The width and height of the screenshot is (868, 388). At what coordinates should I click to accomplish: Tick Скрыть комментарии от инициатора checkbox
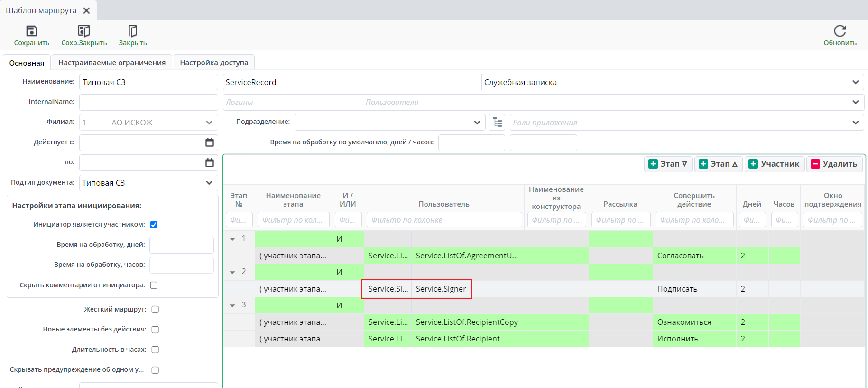154,285
